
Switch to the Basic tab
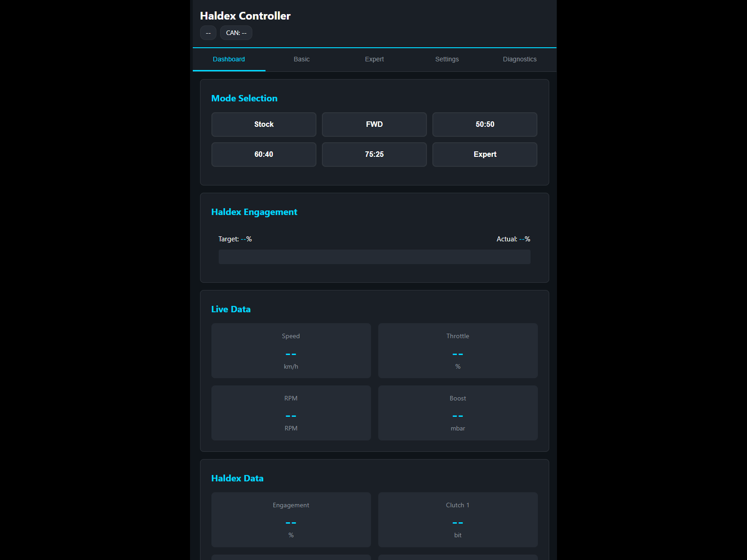point(301,60)
